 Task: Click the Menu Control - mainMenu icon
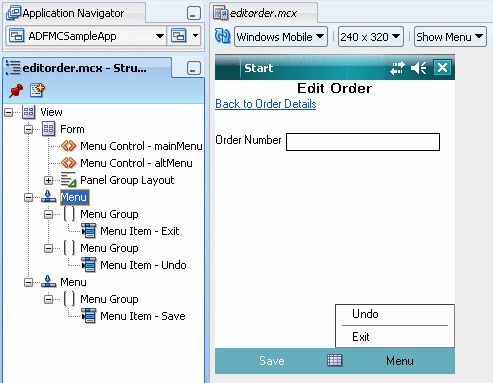[x=69, y=146]
